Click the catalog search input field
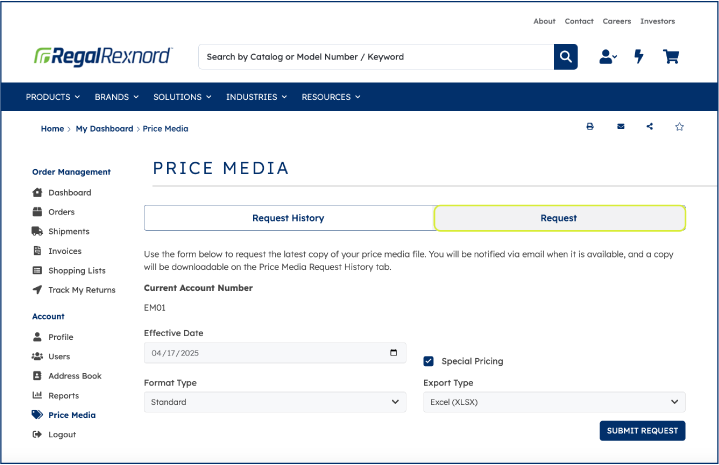The image size is (719, 465). click(x=376, y=57)
